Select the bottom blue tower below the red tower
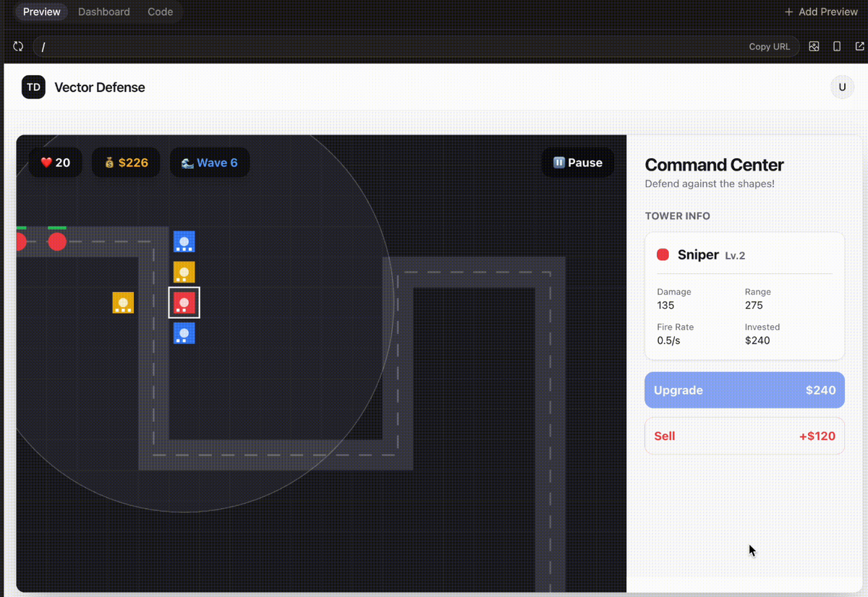This screenshot has width=868, height=597. [184, 333]
